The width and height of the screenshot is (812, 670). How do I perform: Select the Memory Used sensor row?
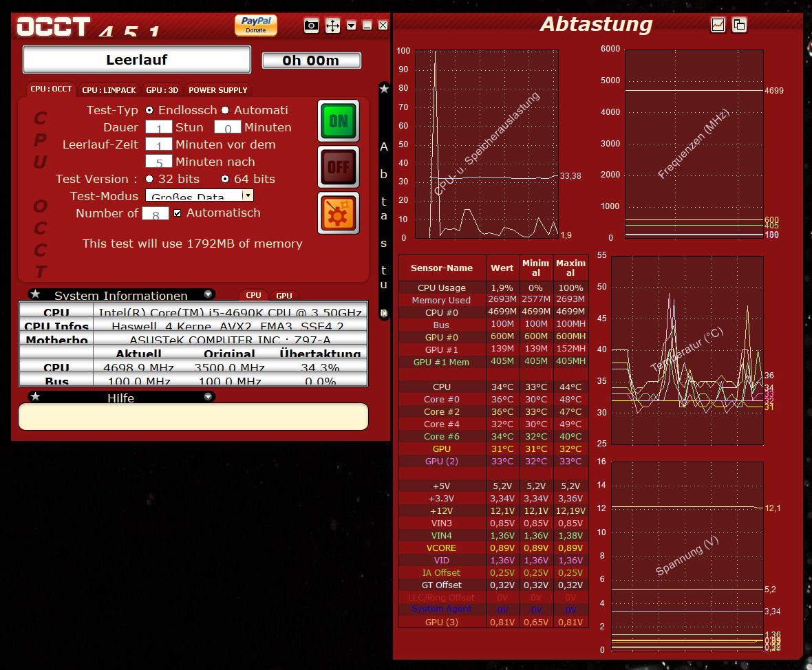pos(493,300)
